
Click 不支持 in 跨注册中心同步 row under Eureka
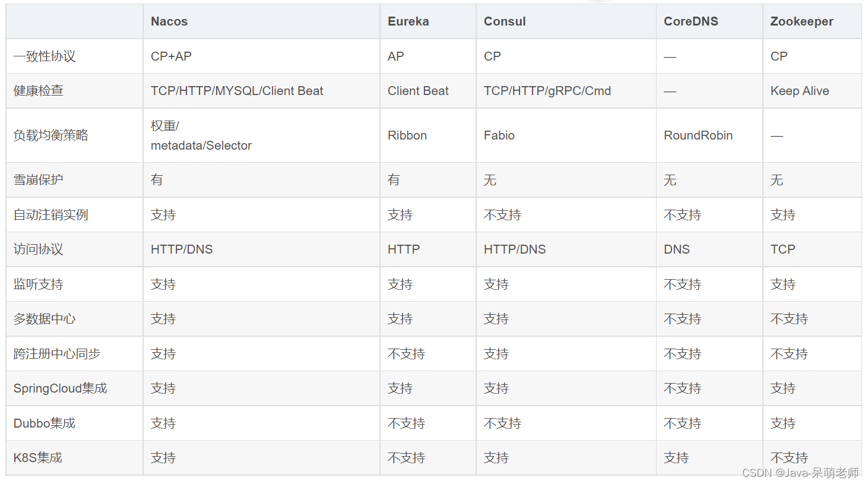[406, 354]
